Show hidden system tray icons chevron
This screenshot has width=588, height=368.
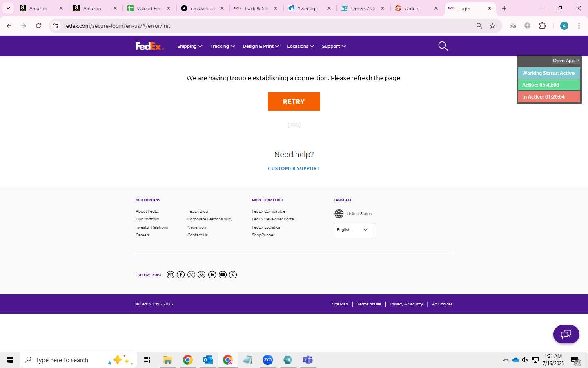pyautogui.click(x=506, y=360)
